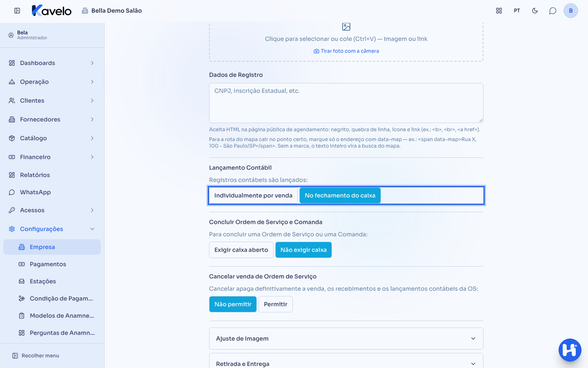Open the Pagamentos settings page
Viewport: 588px width, 368px height.
tap(52, 264)
